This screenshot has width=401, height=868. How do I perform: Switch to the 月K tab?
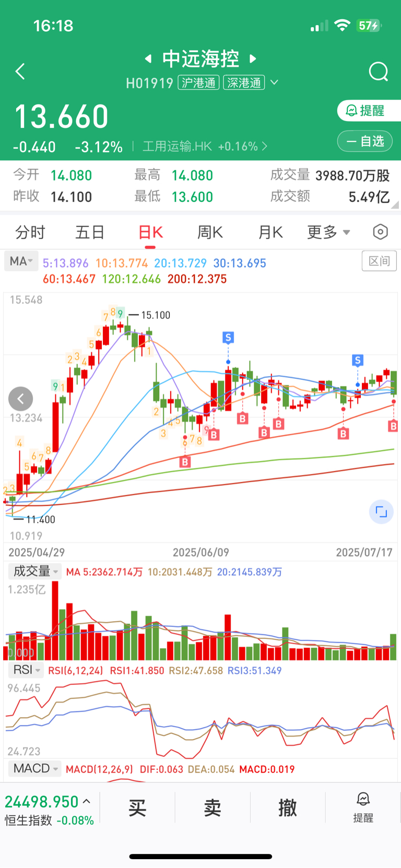click(270, 232)
